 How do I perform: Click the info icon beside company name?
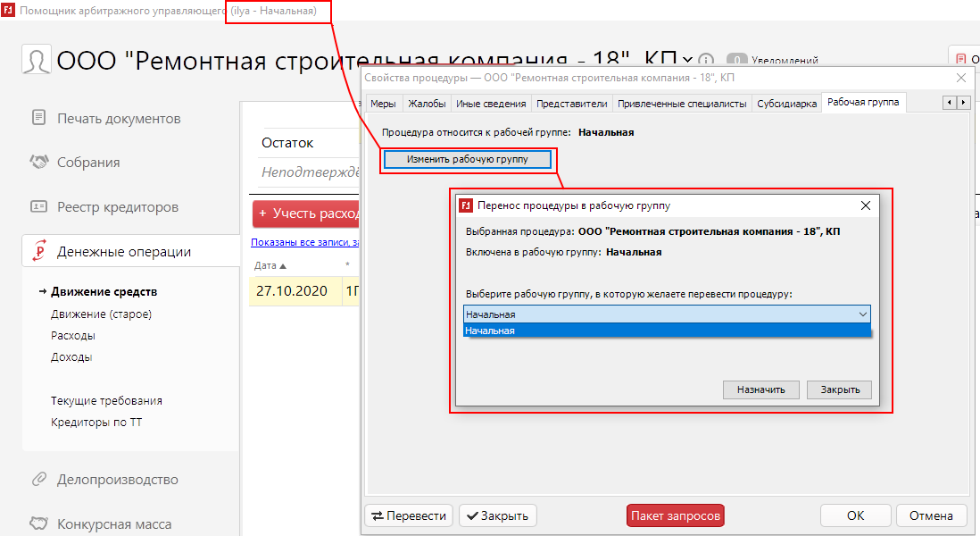[x=706, y=60]
